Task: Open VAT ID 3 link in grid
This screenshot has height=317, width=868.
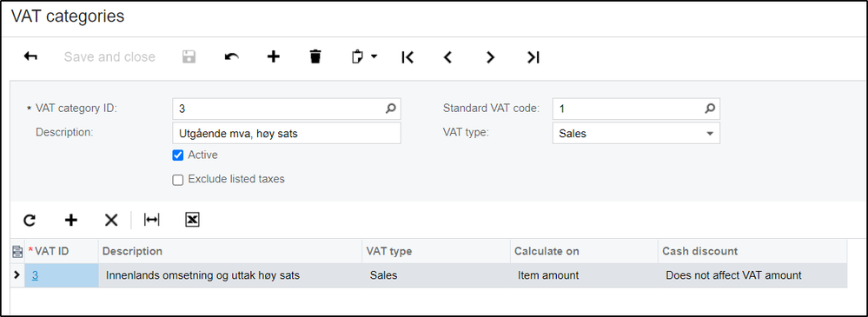Action: [35, 275]
